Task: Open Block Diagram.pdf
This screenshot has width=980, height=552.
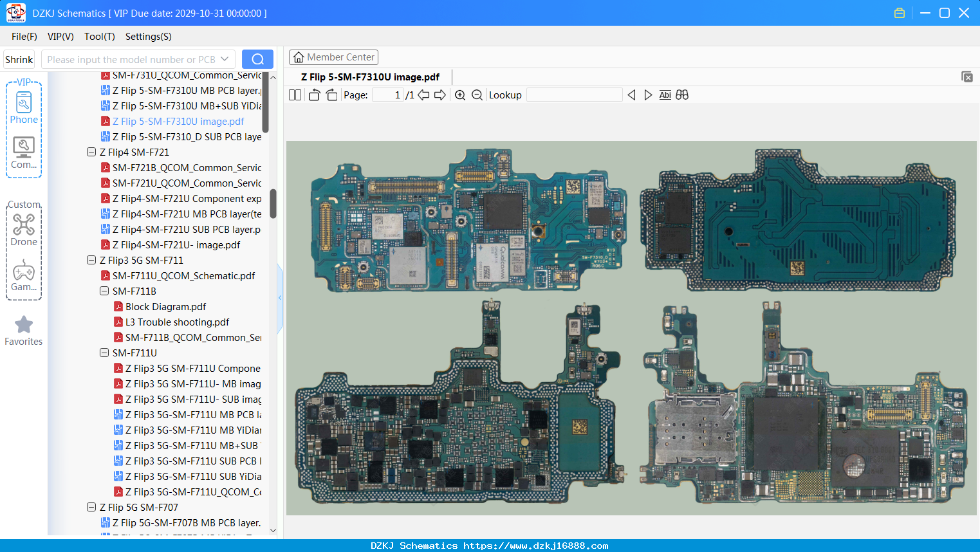Action: tap(160, 307)
